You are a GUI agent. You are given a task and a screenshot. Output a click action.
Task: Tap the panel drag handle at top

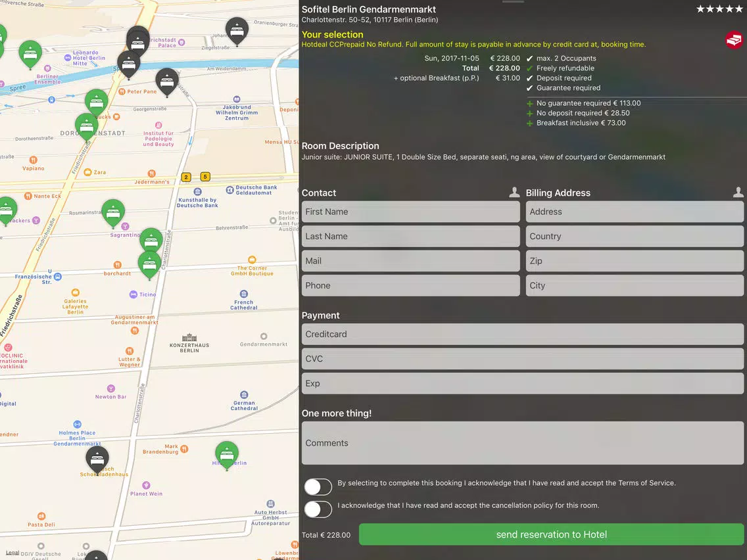tap(513, 2)
